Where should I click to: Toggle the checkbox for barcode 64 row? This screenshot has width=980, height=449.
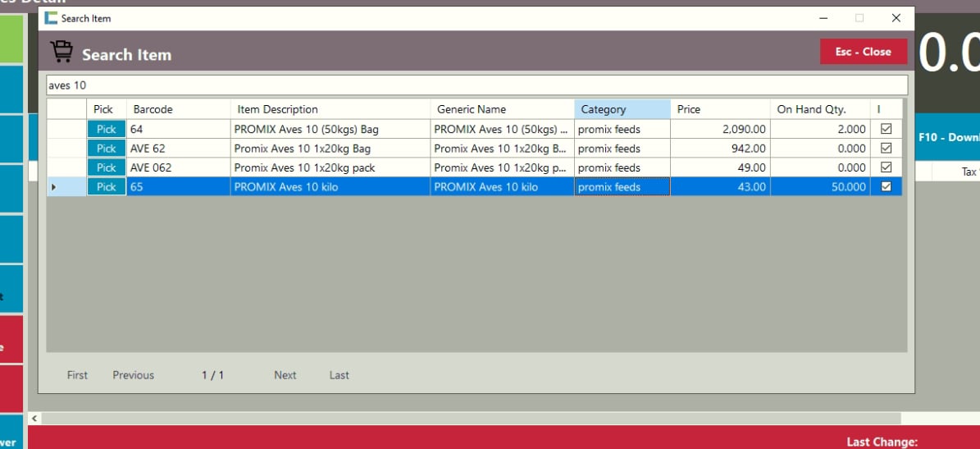click(x=886, y=129)
